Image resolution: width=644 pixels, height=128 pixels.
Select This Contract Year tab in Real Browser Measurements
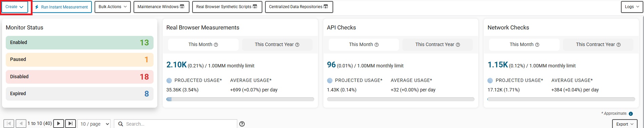(277, 45)
